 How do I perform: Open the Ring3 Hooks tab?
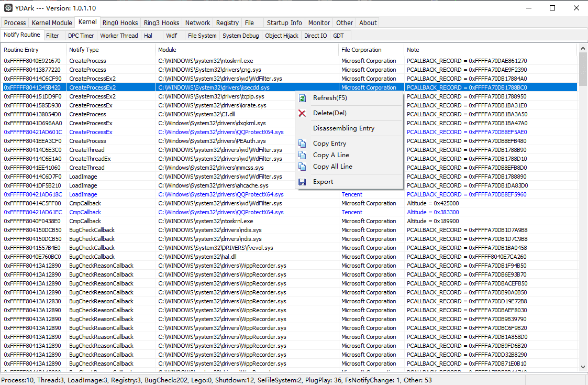pyautogui.click(x=162, y=23)
